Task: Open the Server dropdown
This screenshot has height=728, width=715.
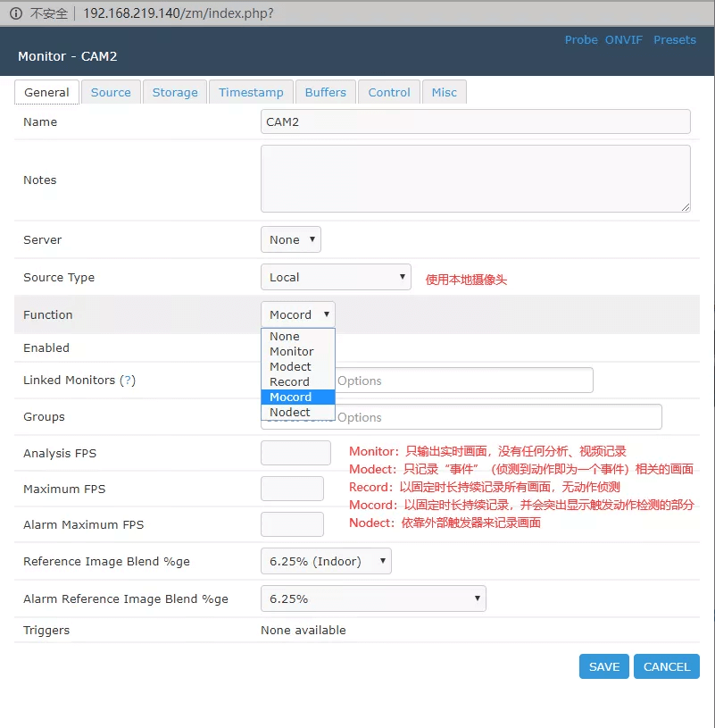Action: pyautogui.click(x=290, y=239)
